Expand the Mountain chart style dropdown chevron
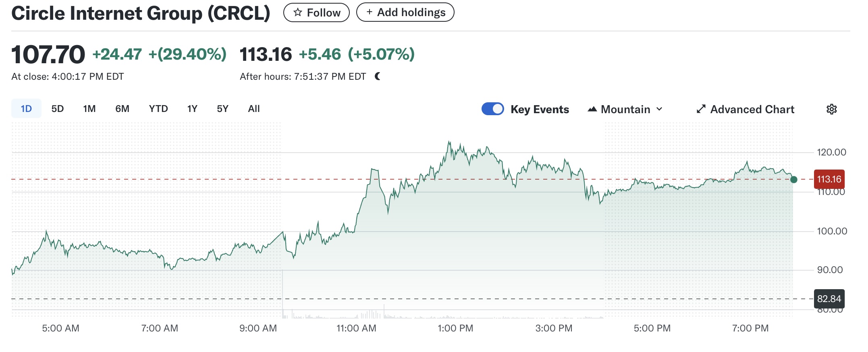This screenshot has height=352, width=868. pyautogui.click(x=659, y=109)
